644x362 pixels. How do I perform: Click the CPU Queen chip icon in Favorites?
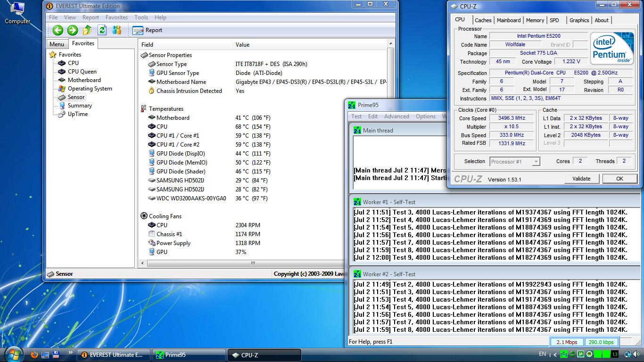click(x=62, y=72)
